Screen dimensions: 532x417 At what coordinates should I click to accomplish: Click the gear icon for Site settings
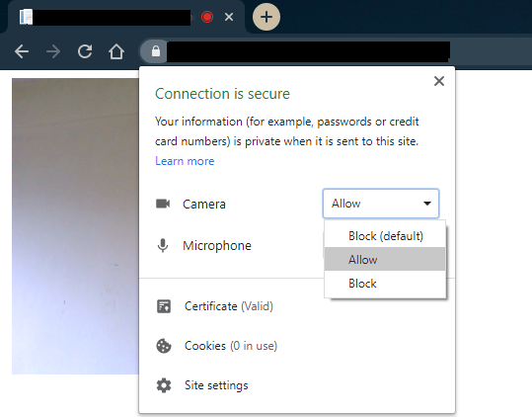[x=164, y=385]
